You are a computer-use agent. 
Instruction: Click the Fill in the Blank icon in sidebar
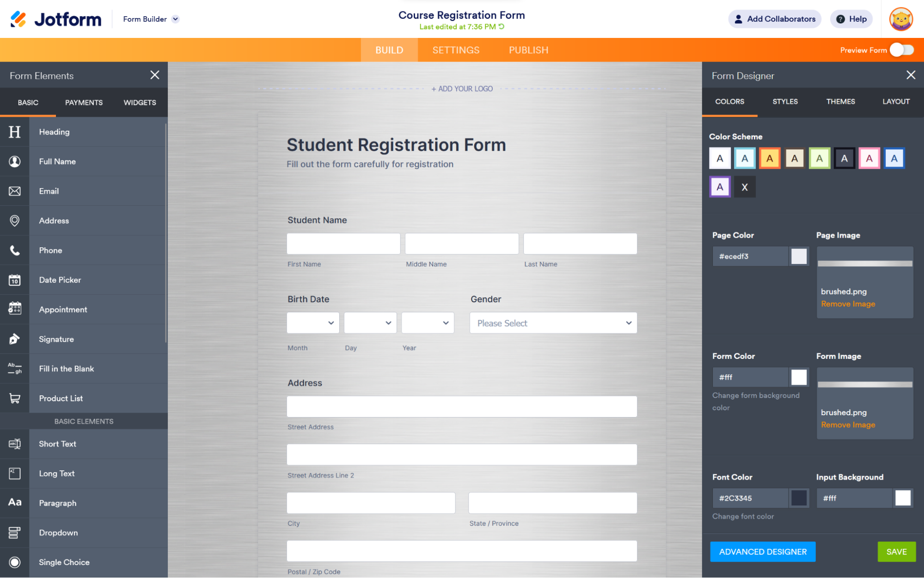coord(15,368)
